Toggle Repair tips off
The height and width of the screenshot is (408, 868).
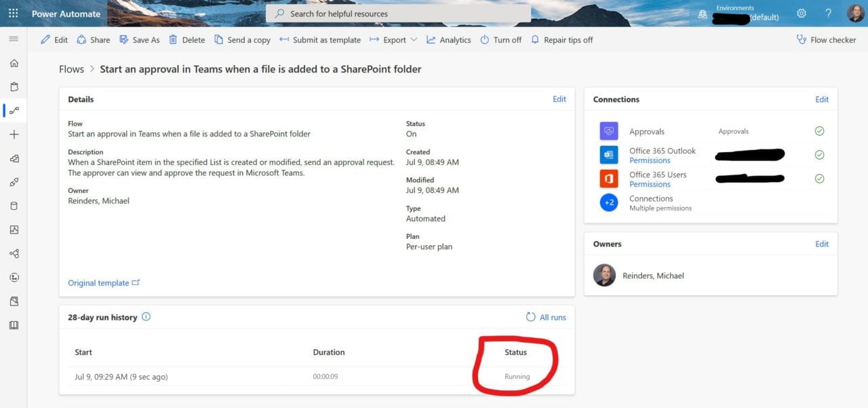(561, 40)
